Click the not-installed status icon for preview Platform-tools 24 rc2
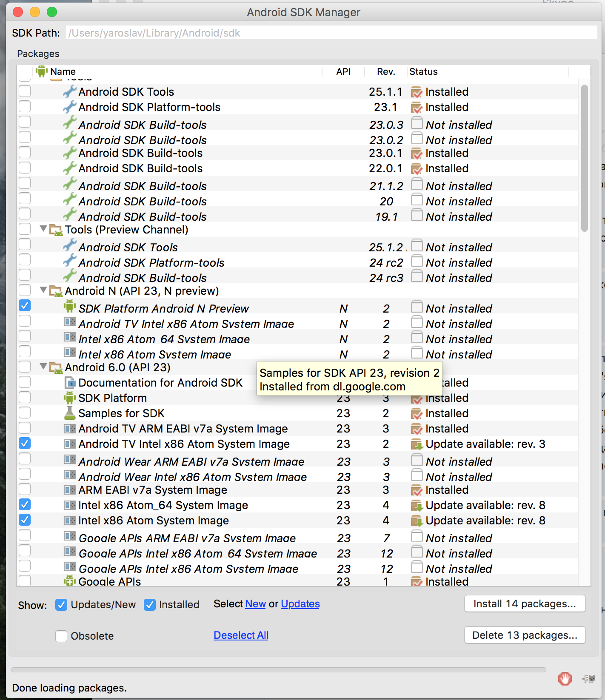The image size is (605, 700). click(x=417, y=260)
